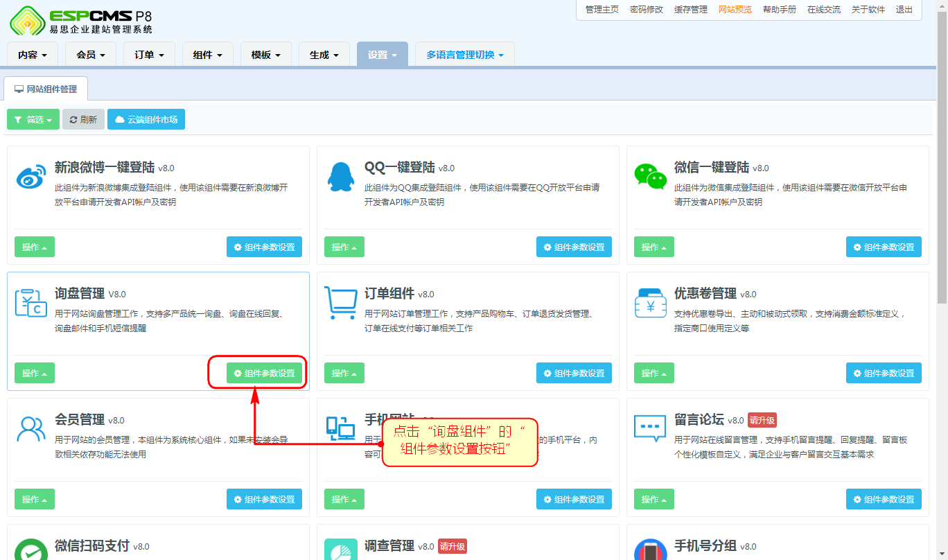Click the 手机号分组 title text
This screenshot has height=560, width=948.
coord(705,545)
